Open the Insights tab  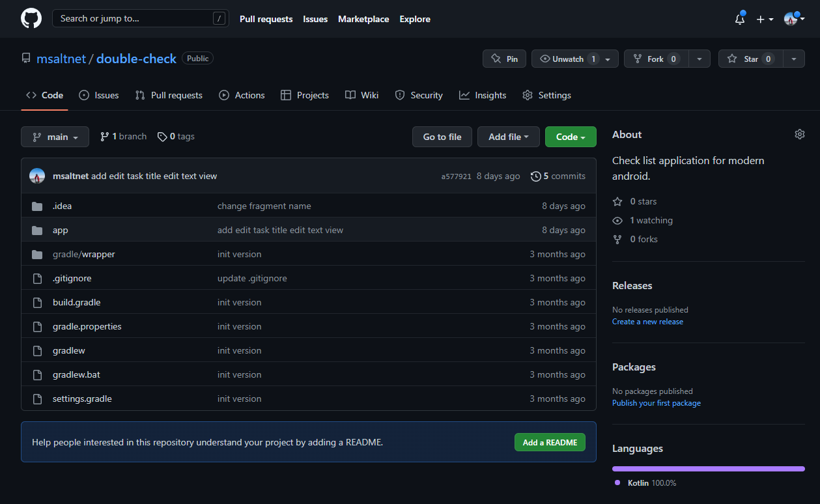pyautogui.click(x=483, y=95)
